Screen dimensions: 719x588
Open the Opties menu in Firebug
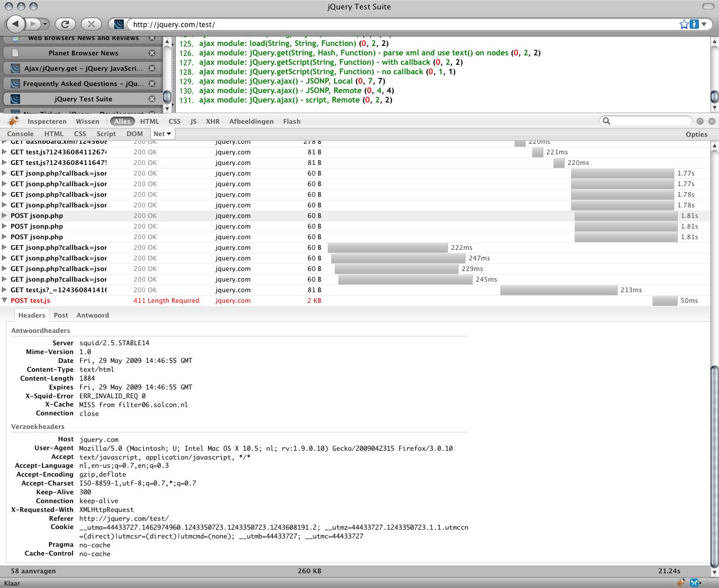pos(696,134)
